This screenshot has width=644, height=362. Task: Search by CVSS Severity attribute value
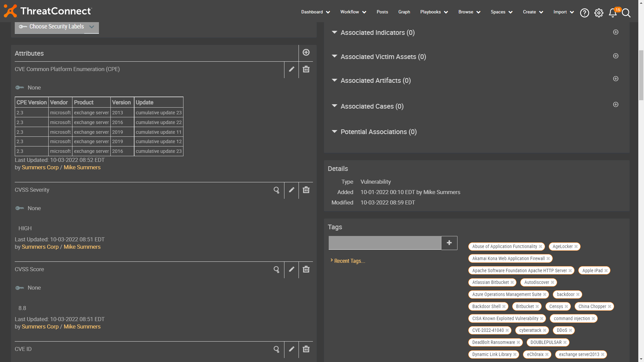276,190
